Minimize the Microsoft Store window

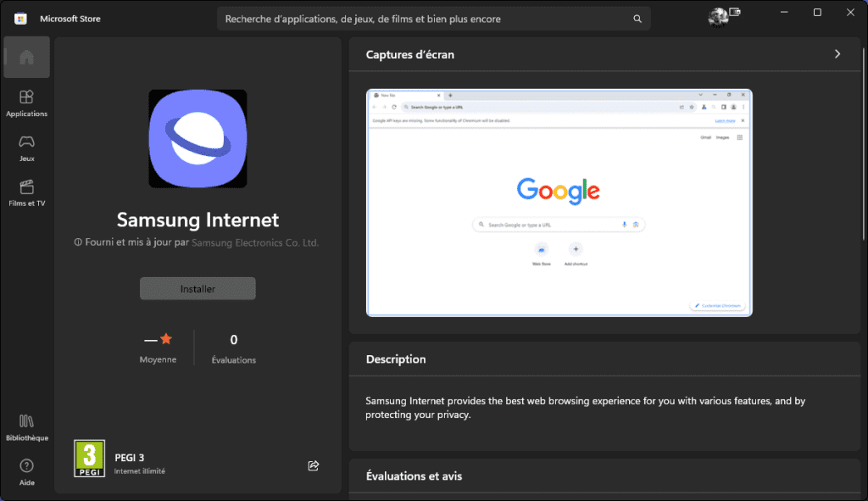point(784,12)
